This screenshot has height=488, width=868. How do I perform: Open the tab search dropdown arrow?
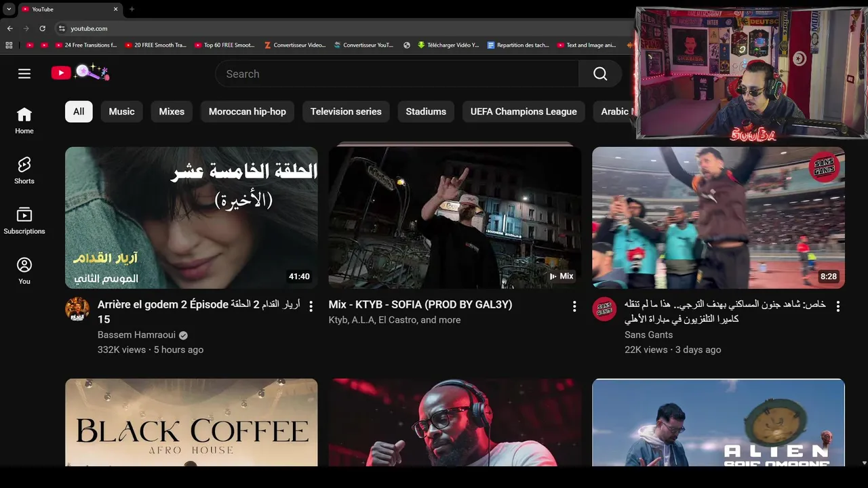point(9,9)
